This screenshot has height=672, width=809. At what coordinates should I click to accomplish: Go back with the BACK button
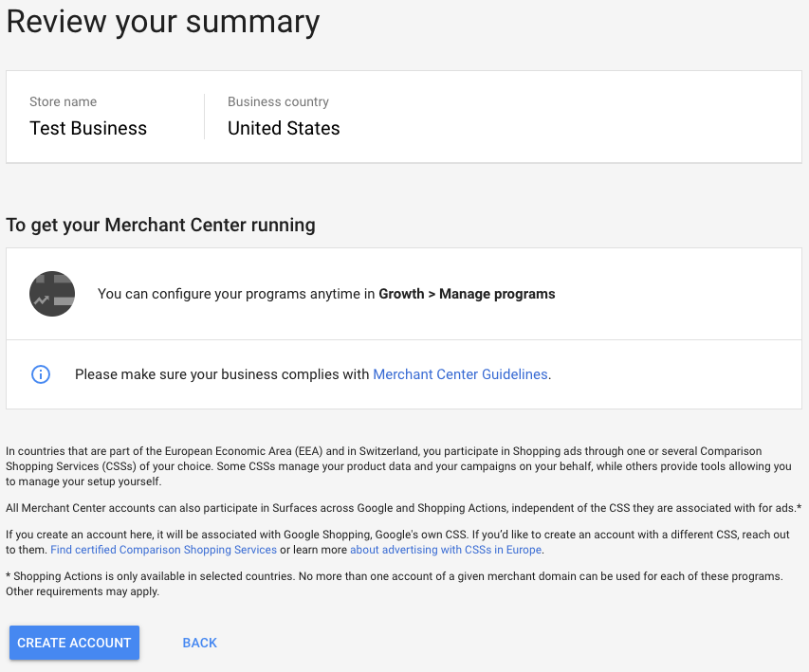click(x=200, y=643)
